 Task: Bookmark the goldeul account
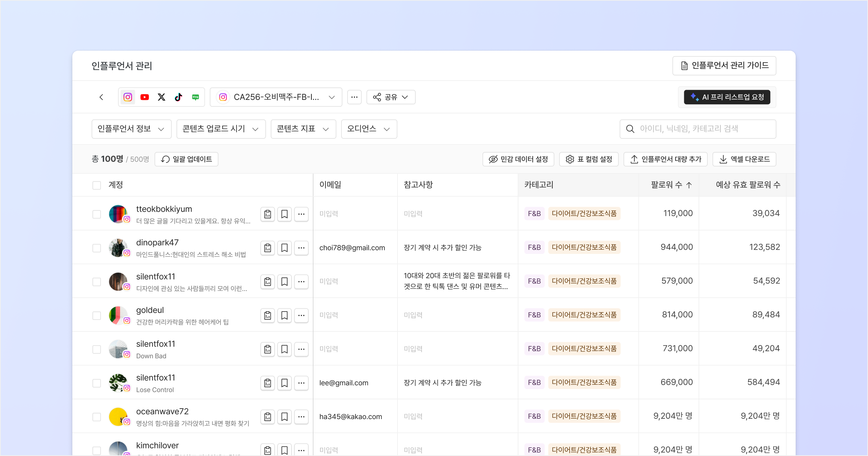click(x=285, y=316)
